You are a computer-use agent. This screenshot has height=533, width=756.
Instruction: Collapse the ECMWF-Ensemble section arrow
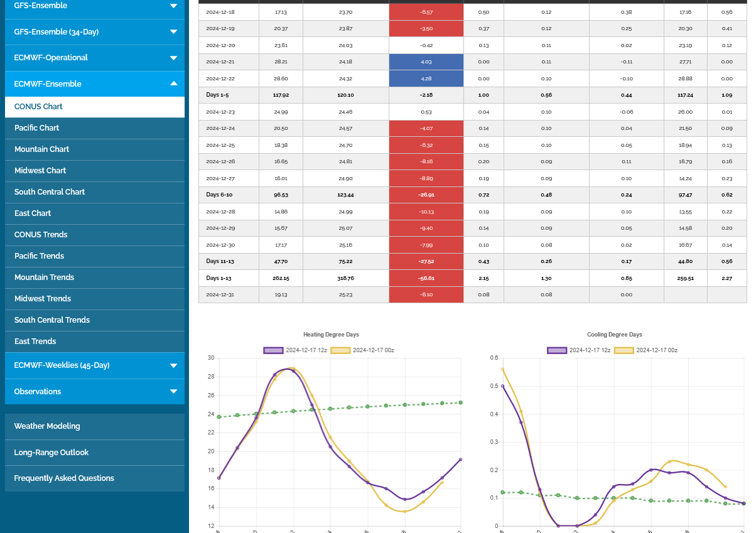pyautogui.click(x=173, y=84)
